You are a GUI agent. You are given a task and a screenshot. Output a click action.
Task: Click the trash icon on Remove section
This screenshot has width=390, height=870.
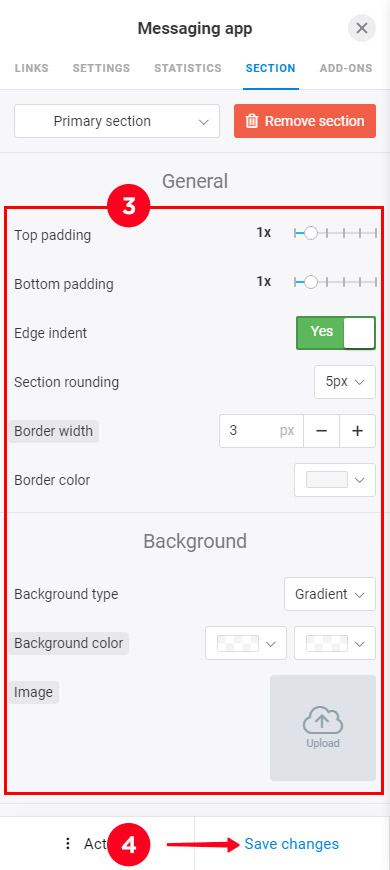tap(252, 121)
